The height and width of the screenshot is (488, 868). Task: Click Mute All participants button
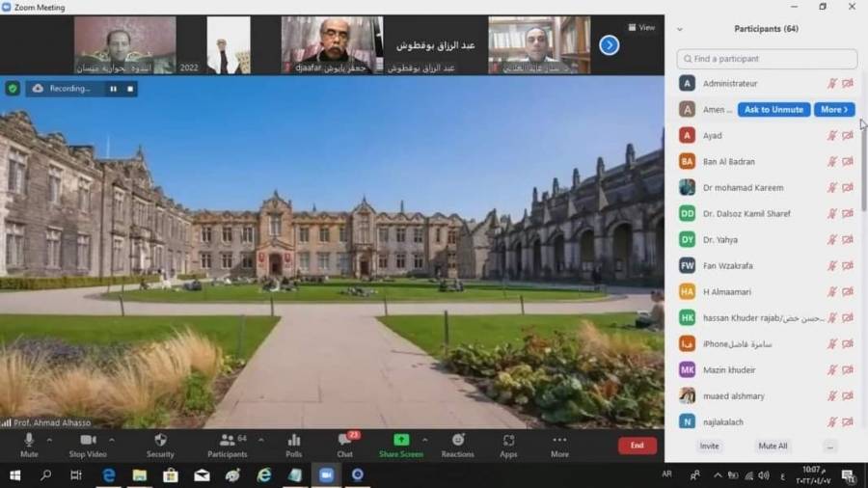(x=773, y=446)
